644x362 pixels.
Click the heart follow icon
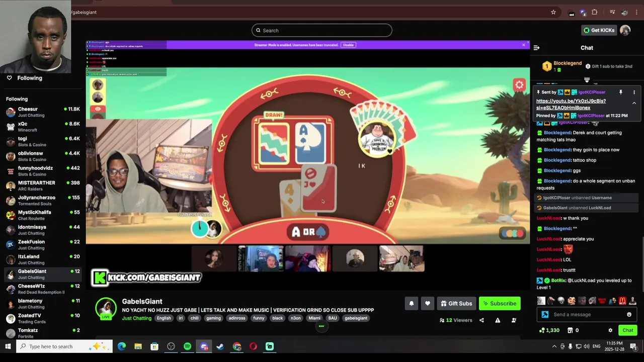pyautogui.click(x=428, y=304)
